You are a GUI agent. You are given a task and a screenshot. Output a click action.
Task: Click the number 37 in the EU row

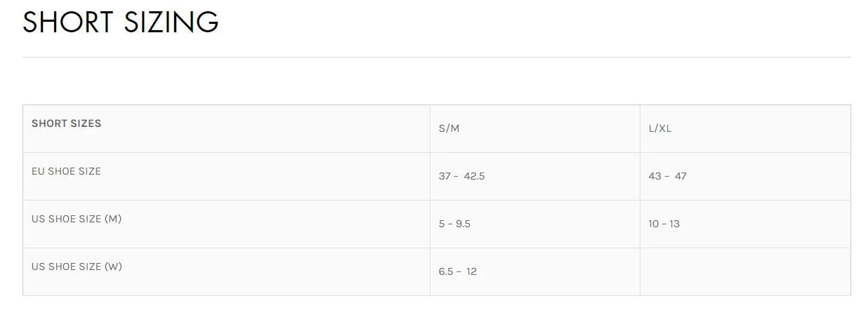coord(445,176)
